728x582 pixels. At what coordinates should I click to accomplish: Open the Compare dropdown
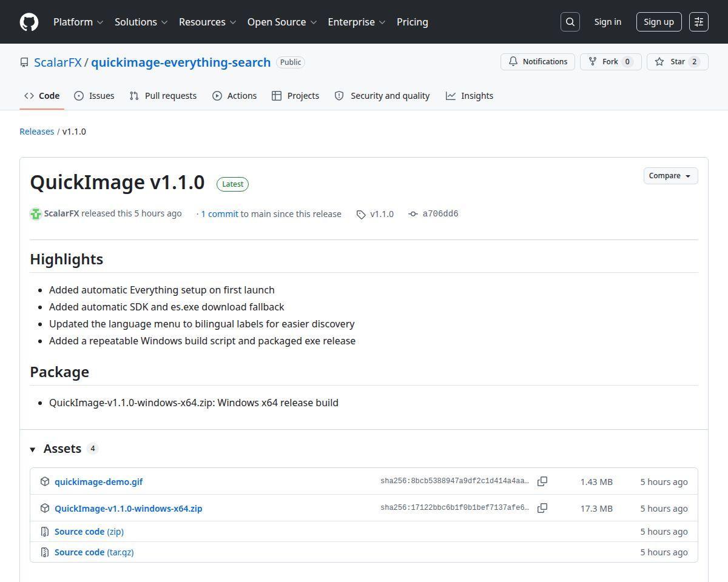(x=670, y=176)
